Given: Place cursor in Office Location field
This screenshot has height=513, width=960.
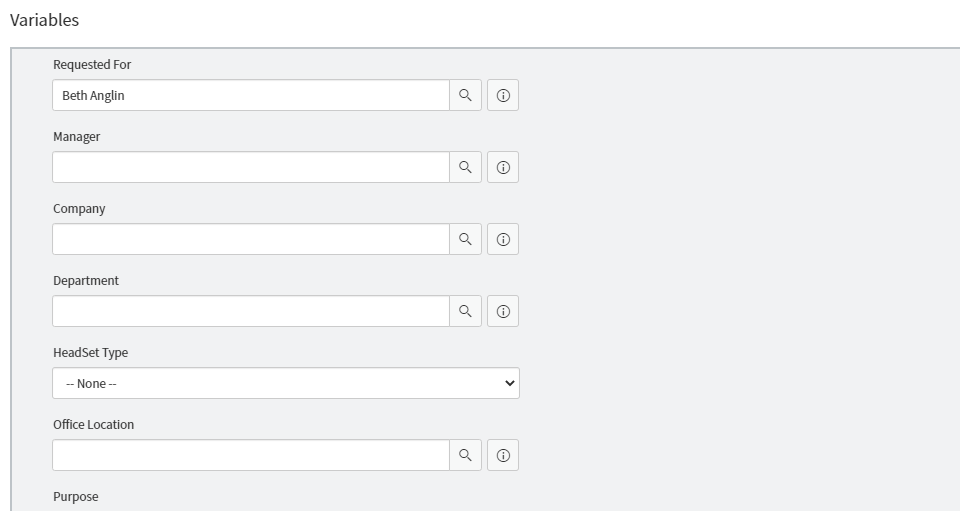Looking at the screenshot, I should coord(250,455).
